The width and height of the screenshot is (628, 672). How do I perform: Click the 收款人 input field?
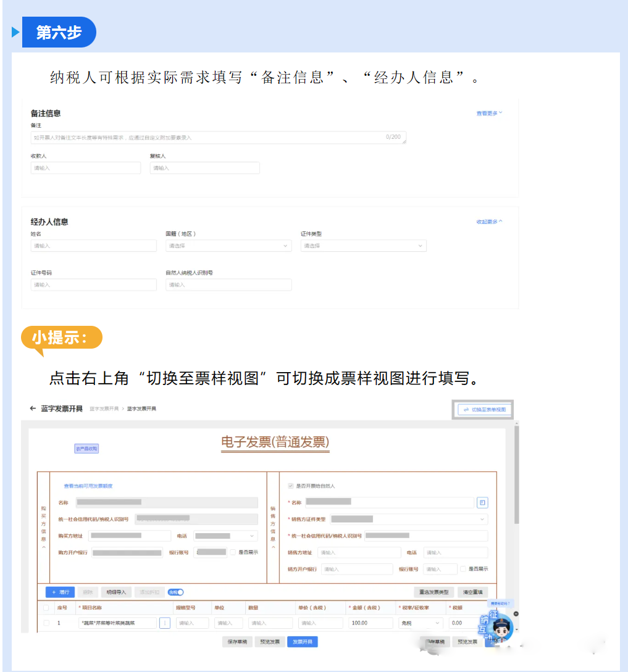(x=86, y=168)
